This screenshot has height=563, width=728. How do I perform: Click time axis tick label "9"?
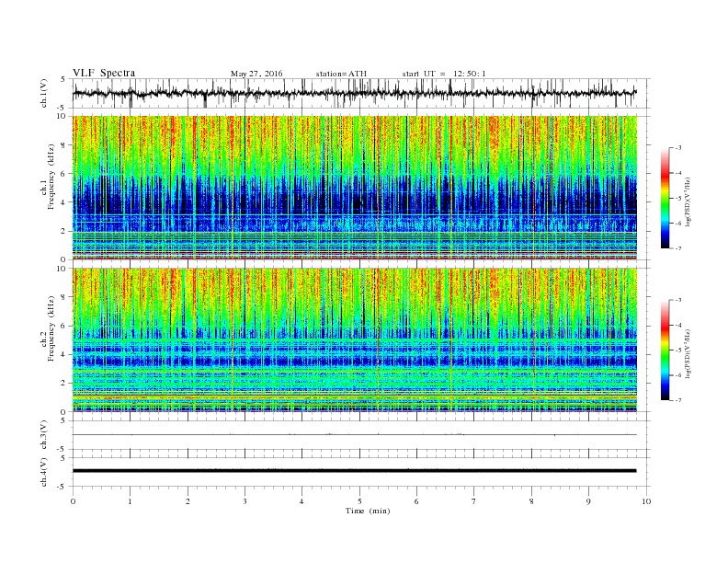click(588, 501)
